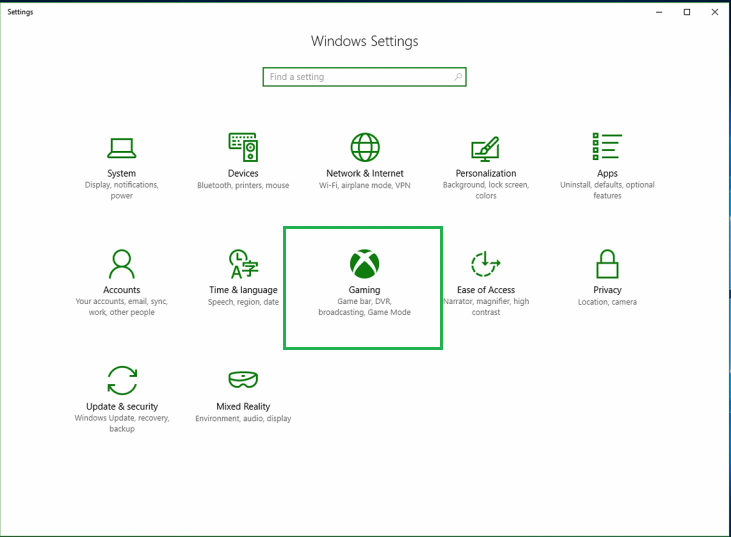Screen dimensions: 731x537
Task: Maximize the Settings window
Action: point(687,12)
